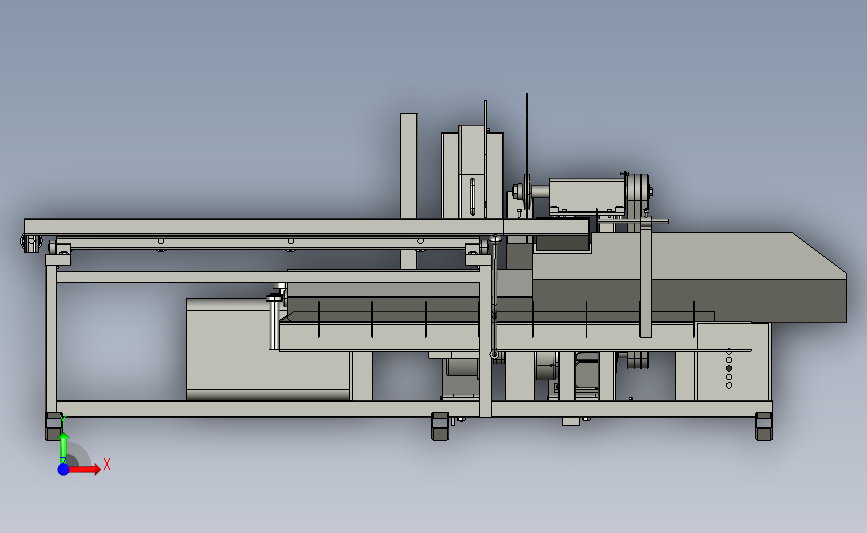Screen dimensions: 867x533
Task: Click the green Y axis arrow of the triad
Action: [x=64, y=449]
